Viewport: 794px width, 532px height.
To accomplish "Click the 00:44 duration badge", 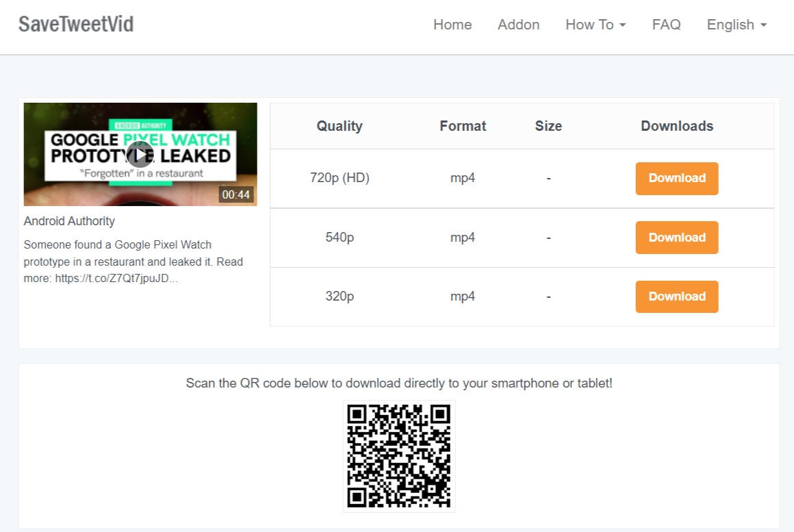I will click(236, 194).
